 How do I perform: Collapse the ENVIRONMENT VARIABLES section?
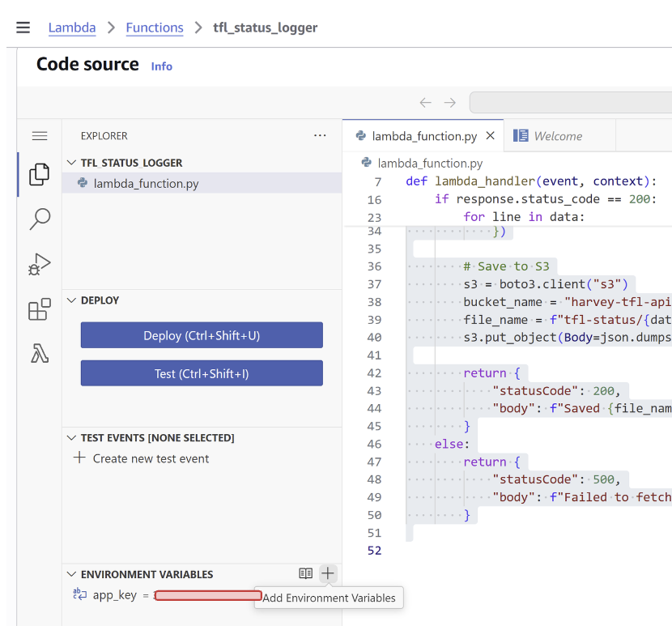(x=71, y=574)
